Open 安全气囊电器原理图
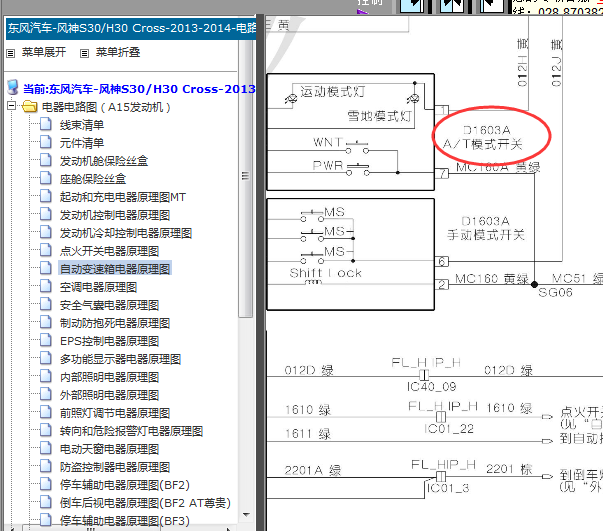603x531 pixels. 109,305
